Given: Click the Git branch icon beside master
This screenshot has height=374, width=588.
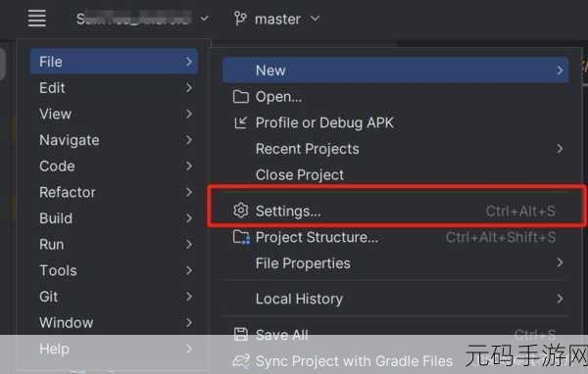Looking at the screenshot, I should point(240,19).
